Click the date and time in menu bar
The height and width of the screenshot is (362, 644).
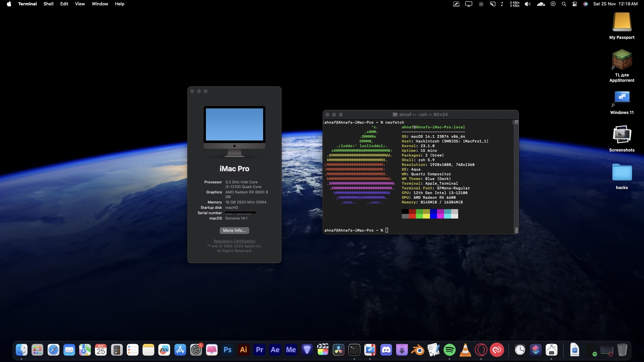[x=615, y=4]
